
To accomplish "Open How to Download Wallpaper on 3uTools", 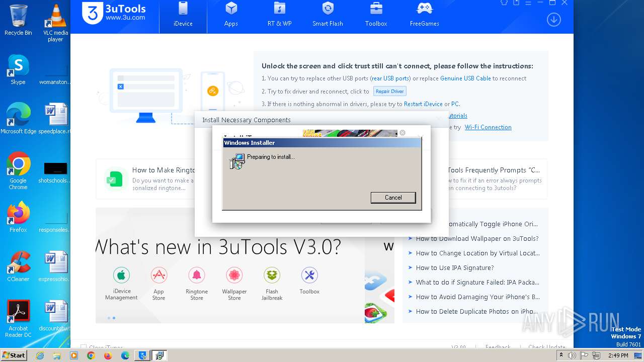I will pos(477,239).
